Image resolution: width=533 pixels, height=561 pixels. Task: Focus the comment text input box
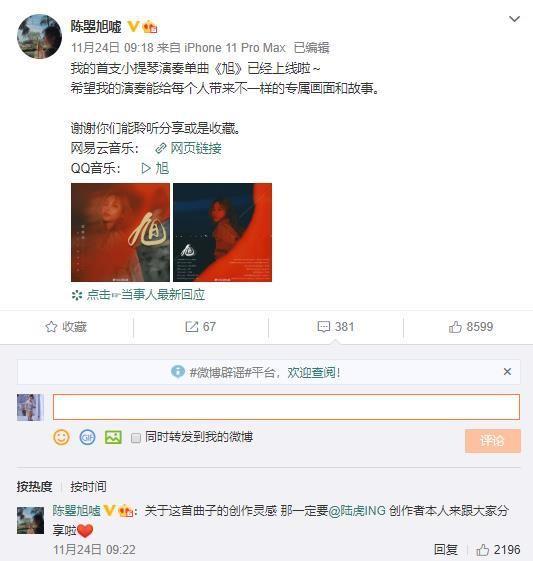click(x=286, y=407)
